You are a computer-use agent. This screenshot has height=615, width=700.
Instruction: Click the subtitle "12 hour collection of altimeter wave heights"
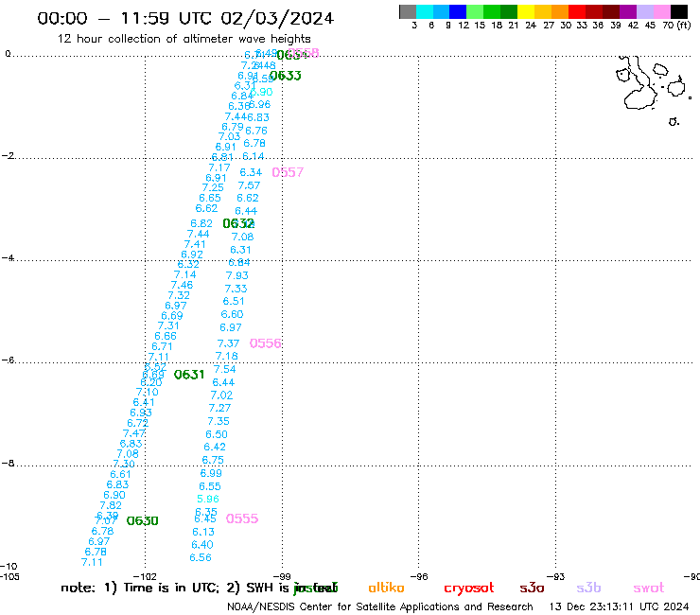tap(184, 39)
